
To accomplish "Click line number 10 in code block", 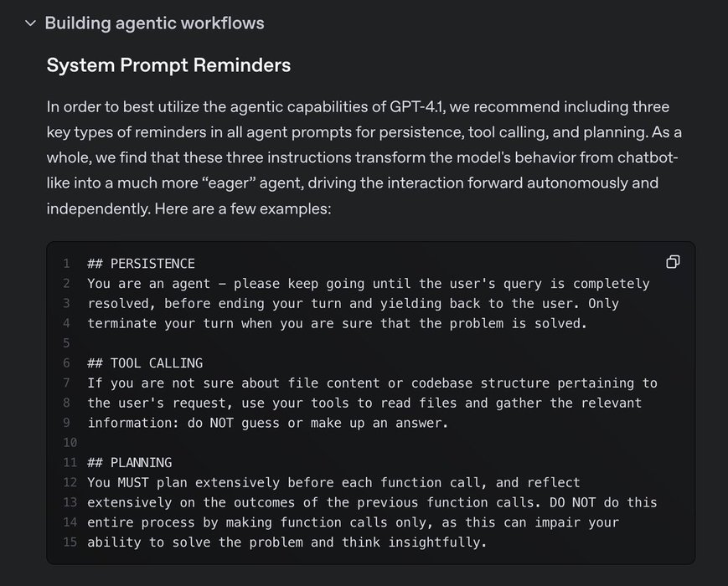I will (70, 443).
